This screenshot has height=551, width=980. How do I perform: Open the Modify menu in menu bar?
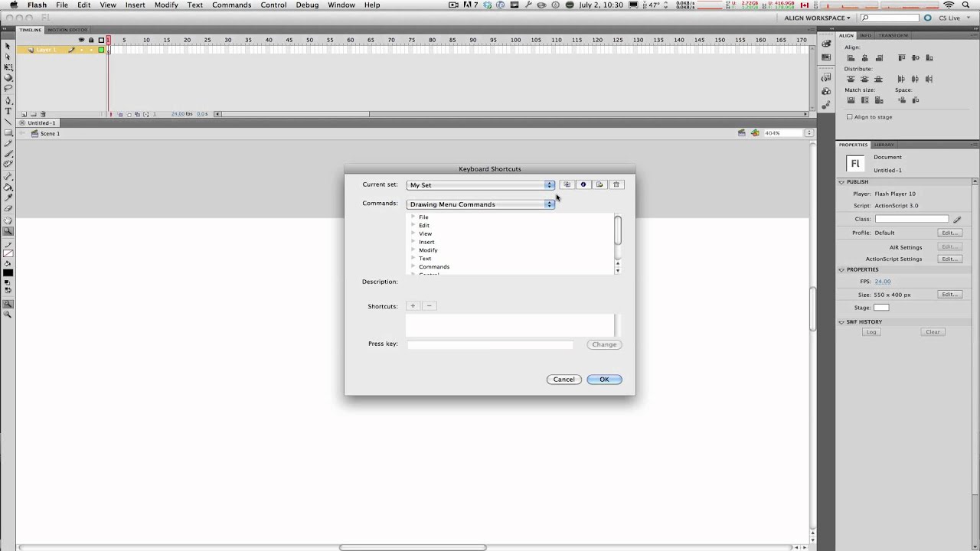tap(166, 5)
